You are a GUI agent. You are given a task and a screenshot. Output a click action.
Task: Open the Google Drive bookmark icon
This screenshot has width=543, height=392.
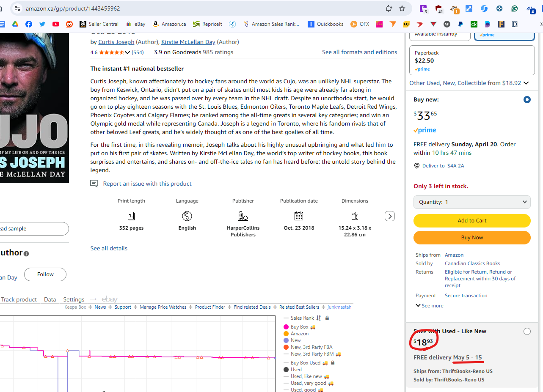(15, 24)
